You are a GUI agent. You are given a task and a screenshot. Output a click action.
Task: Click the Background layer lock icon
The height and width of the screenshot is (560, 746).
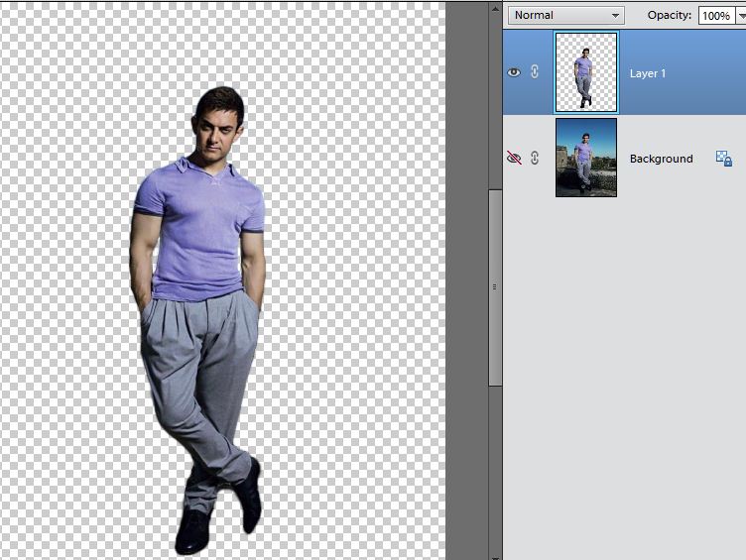(723, 159)
